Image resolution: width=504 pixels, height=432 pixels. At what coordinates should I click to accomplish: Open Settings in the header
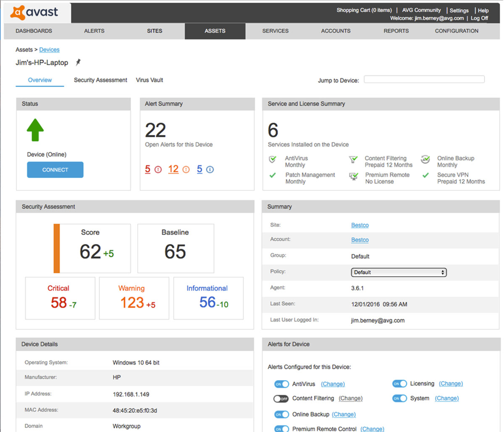[459, 11]
